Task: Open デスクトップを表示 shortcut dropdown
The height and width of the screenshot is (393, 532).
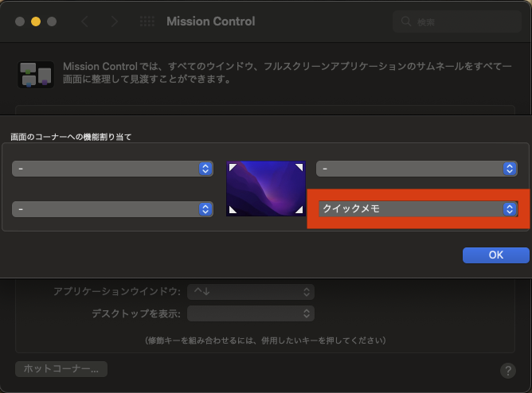Action: [x=251, y=313]
